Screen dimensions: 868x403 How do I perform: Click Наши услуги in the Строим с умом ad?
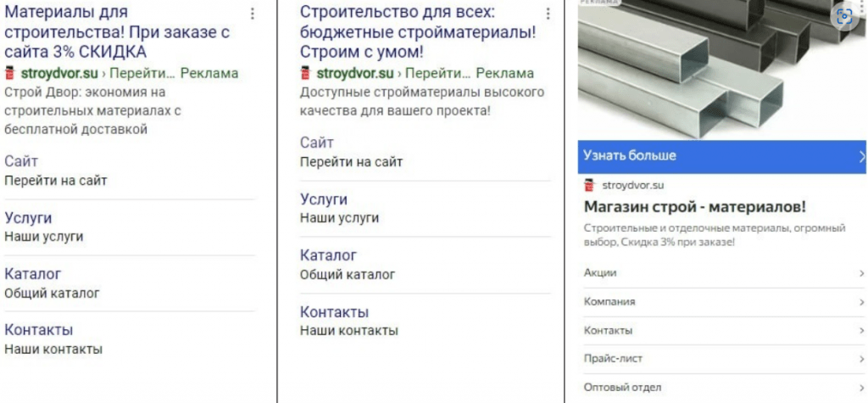click(x=339, y=218)
